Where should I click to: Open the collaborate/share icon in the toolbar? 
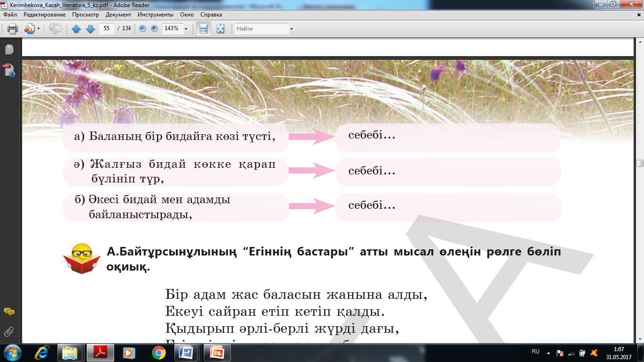tap(29, 29)
